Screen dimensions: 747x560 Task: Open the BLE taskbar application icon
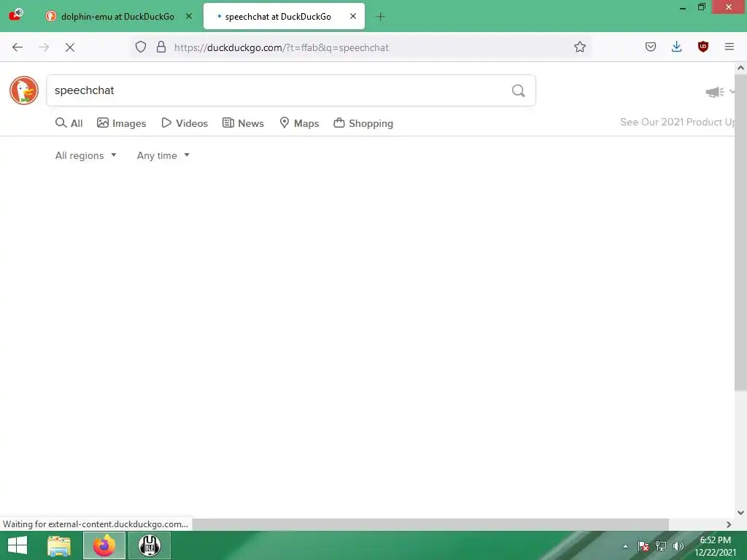[150, 545]
